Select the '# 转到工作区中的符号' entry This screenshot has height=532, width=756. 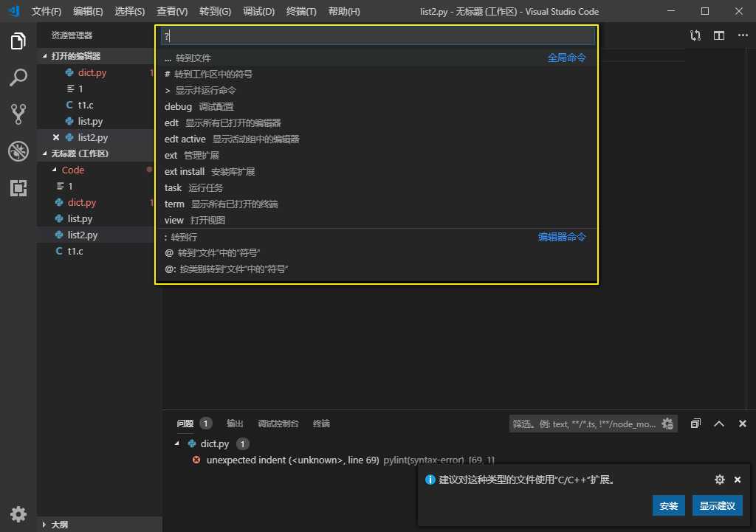(x=377, y=75)
